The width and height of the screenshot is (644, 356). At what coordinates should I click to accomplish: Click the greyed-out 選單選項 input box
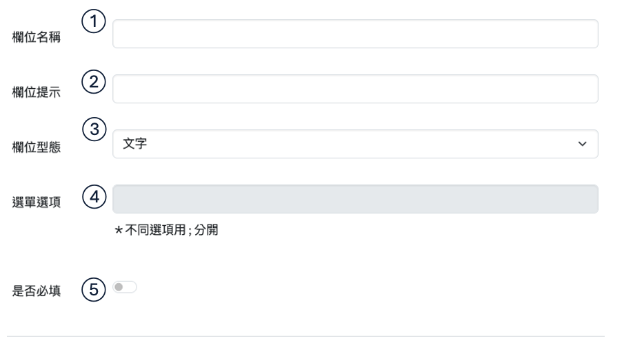[x=354, y=198]
